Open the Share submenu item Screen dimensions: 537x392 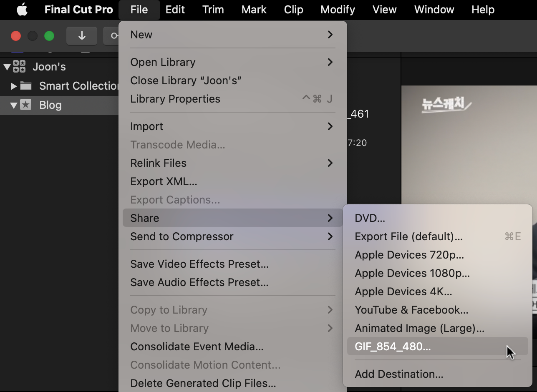click(x=233, y=218)
